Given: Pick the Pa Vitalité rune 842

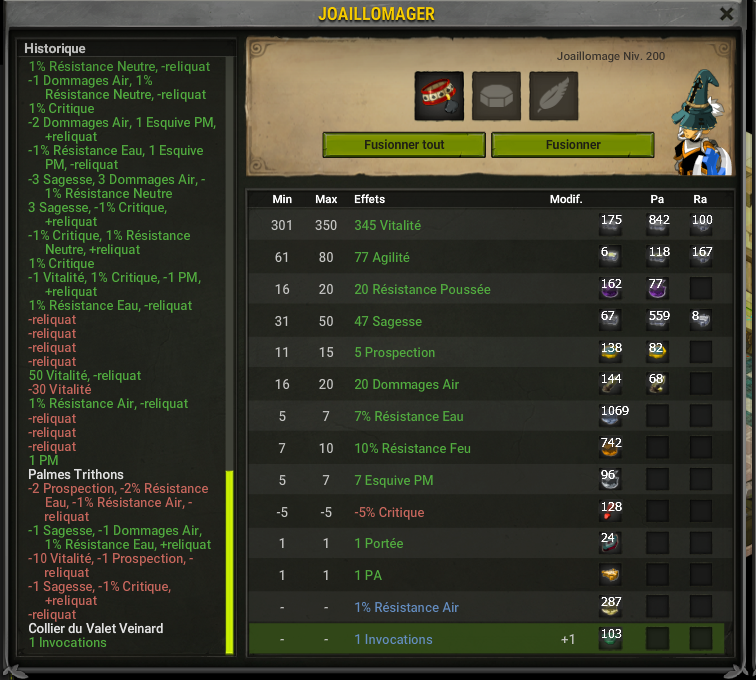Looking at the screenshot, I should [658, 224].
